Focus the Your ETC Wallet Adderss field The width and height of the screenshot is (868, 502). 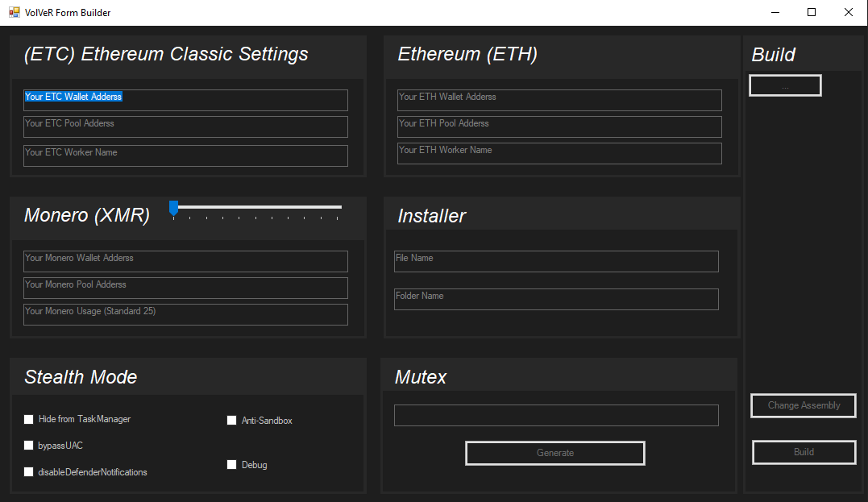pyautogui.click(x=185, y=100)
